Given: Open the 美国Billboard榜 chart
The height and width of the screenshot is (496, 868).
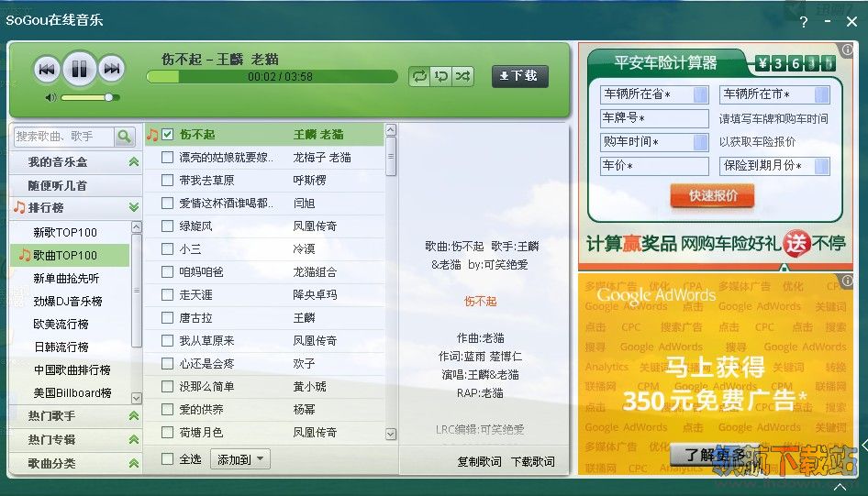Looking at the screenshot, I should [x=72, y=393].
